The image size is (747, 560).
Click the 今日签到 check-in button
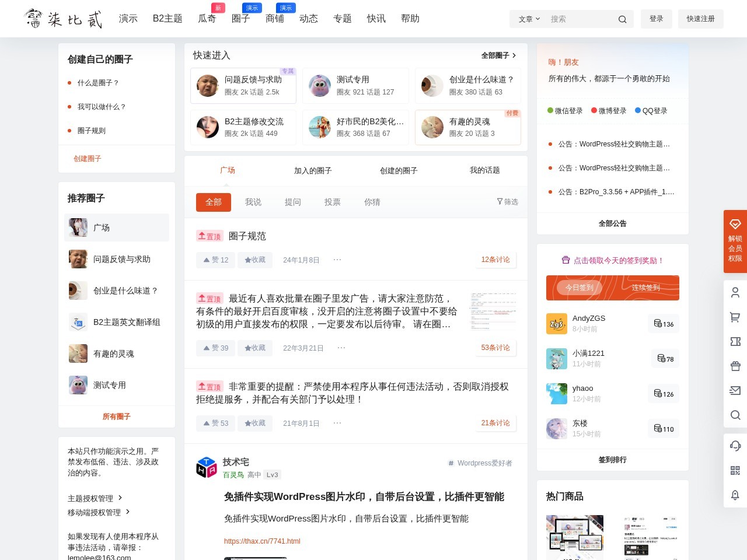(x=579, y=288)
